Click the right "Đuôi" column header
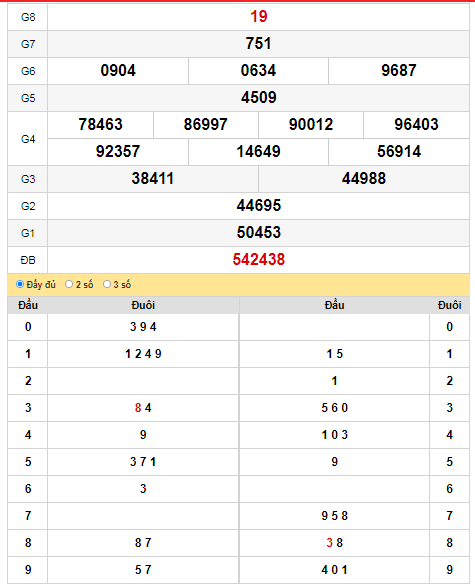The height and width of the screenshot is (588, 475). coord(450,305)
